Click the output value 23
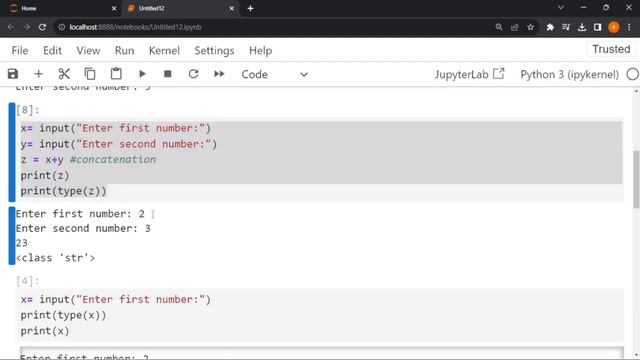Viewport: 640px width, 360px height. coord(22,243)
